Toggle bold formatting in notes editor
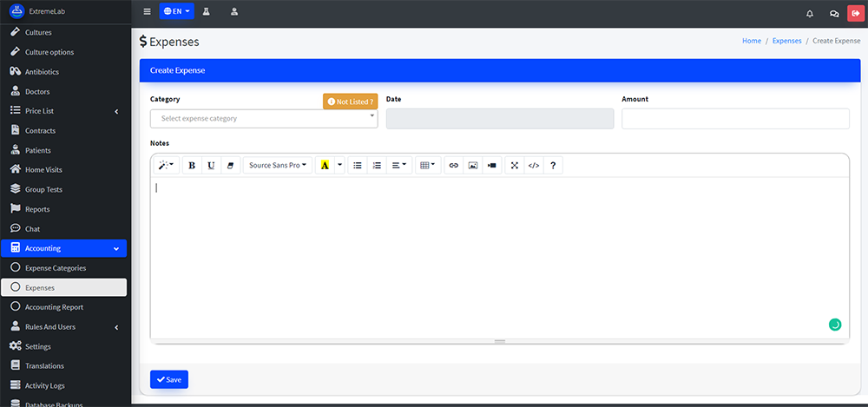Viewport: 868px width, 407px height. pyautogui.click(x=192, y=165)
